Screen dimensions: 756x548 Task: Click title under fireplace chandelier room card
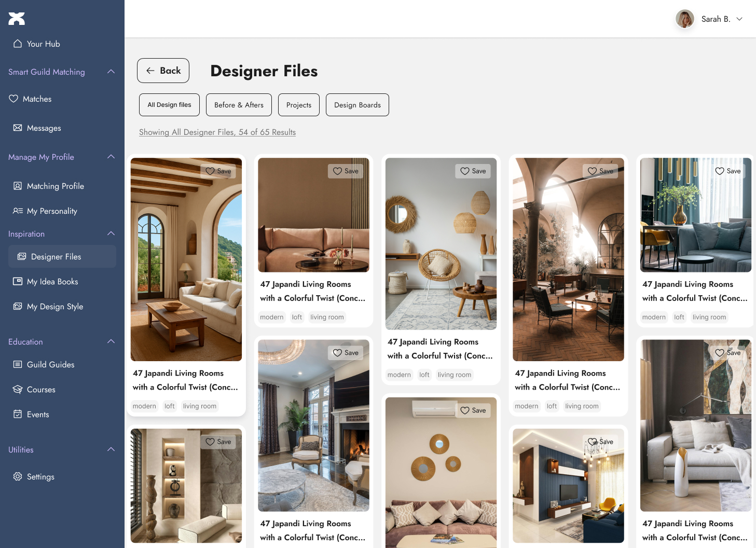pyautogui.click(x=313, y=530)
